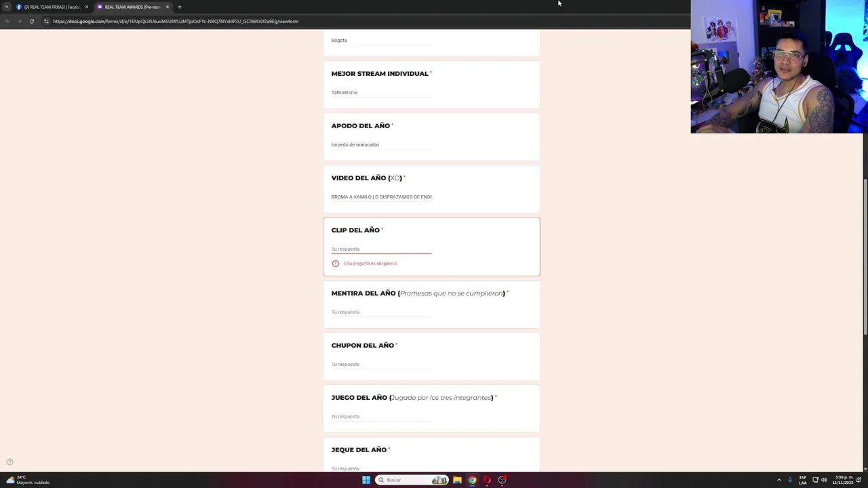The width and height of the screenshot is (868, 488).
Task: Open Opera GX from taskbar
Action: (487, 480)
